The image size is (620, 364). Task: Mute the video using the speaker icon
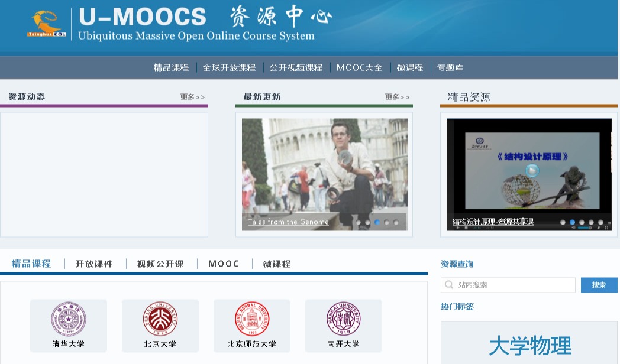(573, 227)
